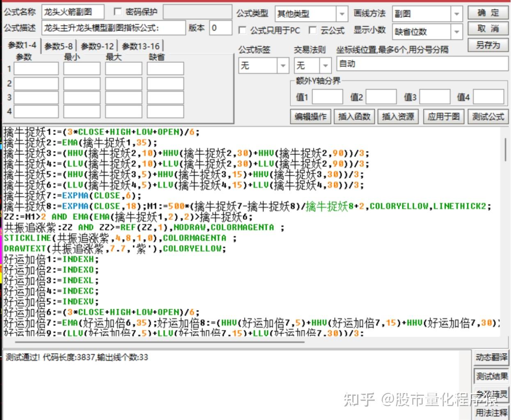Select the 参数13-16 tab
Image resolution: width=511 pixels, height=420 pixels.
141,46
